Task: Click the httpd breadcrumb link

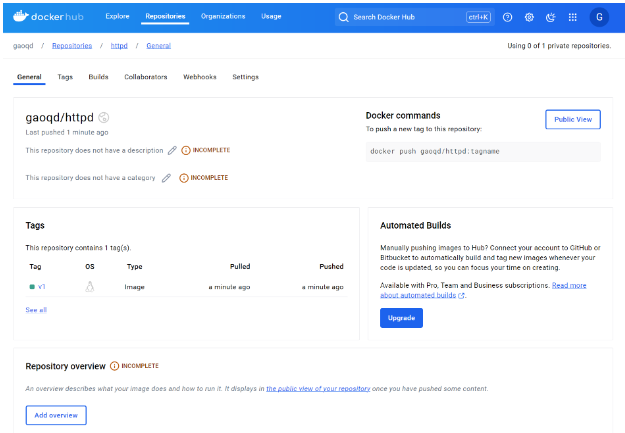Action: (119, 46)
